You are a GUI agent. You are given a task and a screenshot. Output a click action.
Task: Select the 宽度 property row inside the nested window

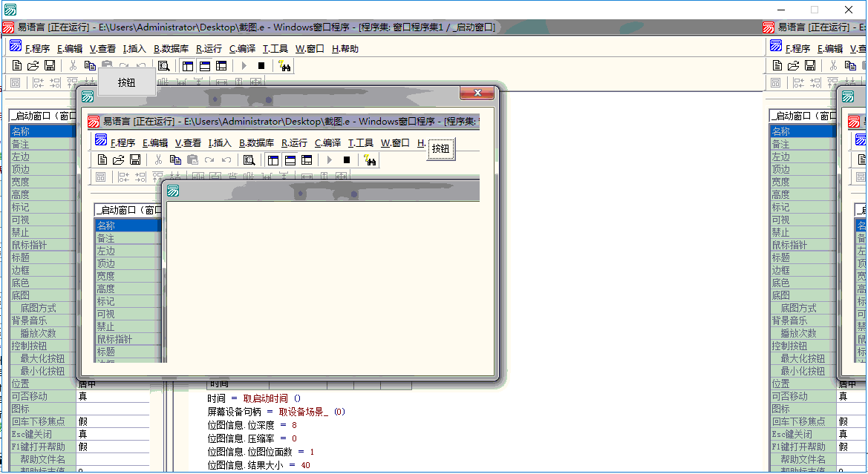(x=128, y=276)
